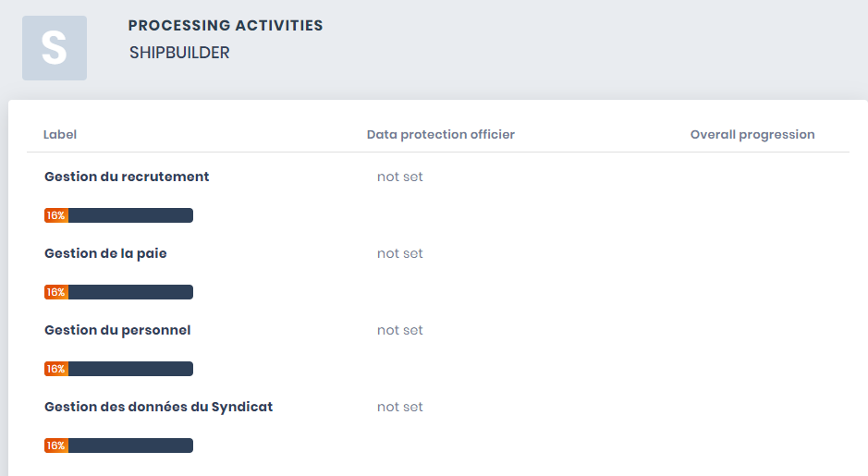
Task: Click Gestion des données du Syndicat progress bar
Action: pyautogui.click(x=119, y=445)
